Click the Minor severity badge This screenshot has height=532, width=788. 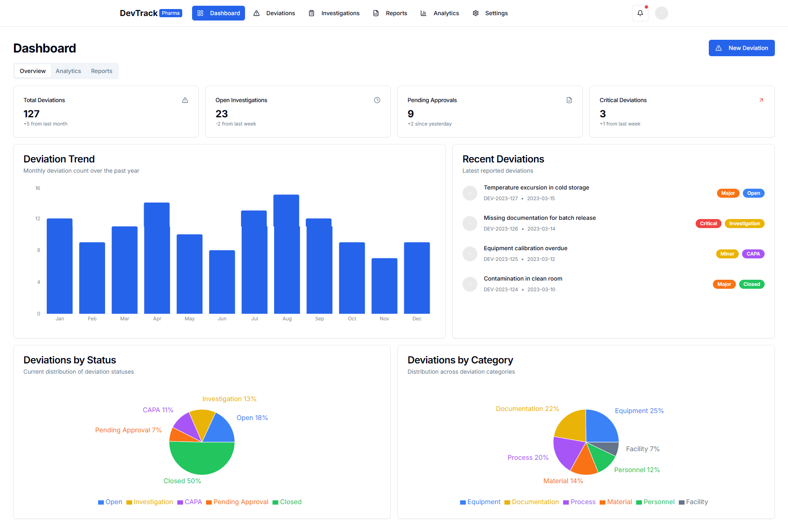pos(727,254)
